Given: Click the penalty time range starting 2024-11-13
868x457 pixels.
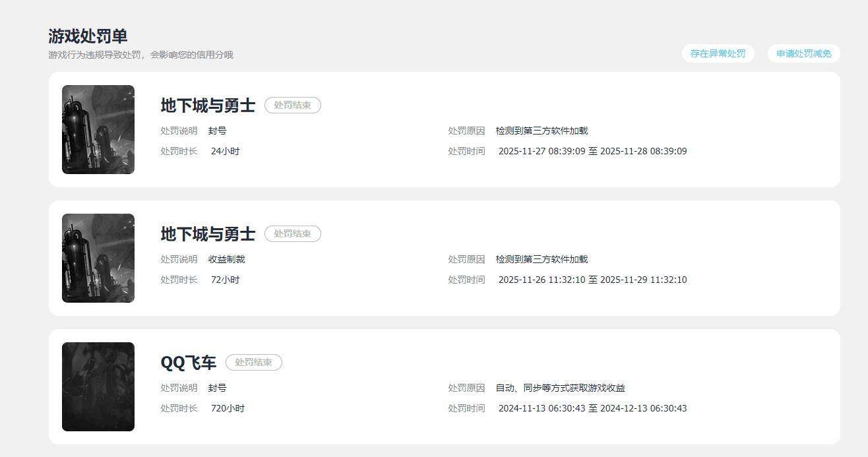Looking at the screenshot, I should pos(592,408).
